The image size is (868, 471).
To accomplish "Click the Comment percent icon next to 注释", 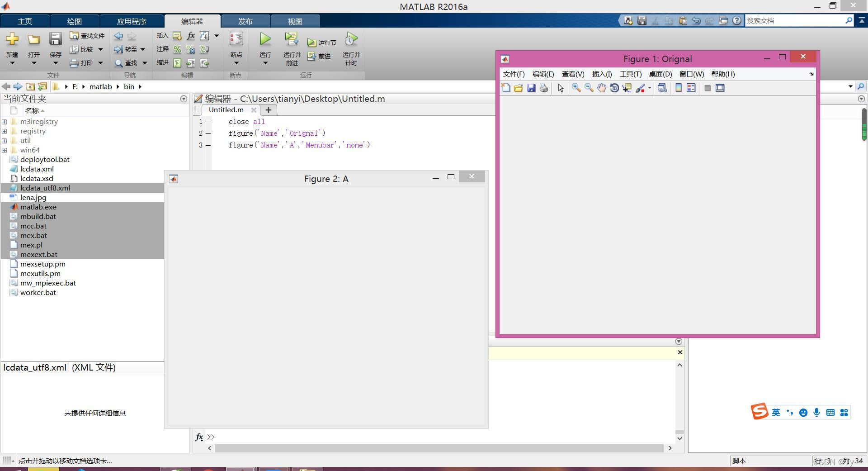I will tap(177, 49).
